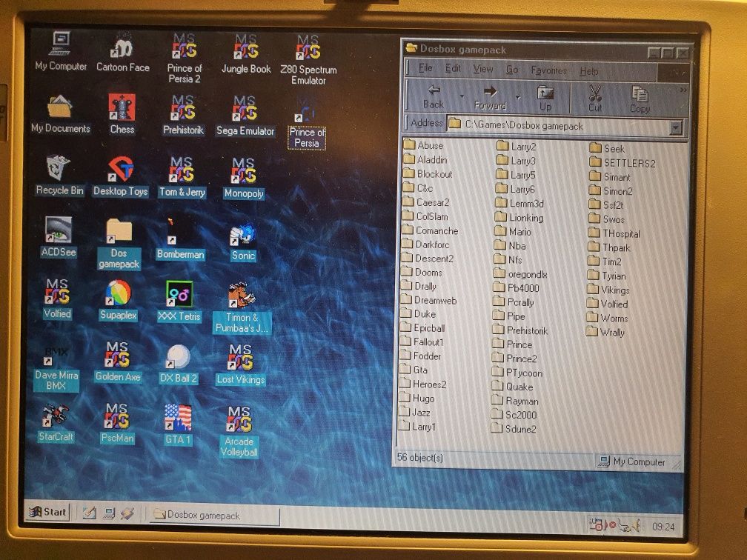Open the View menu
This screenshot has height=560, width=747.
(482, 69)
